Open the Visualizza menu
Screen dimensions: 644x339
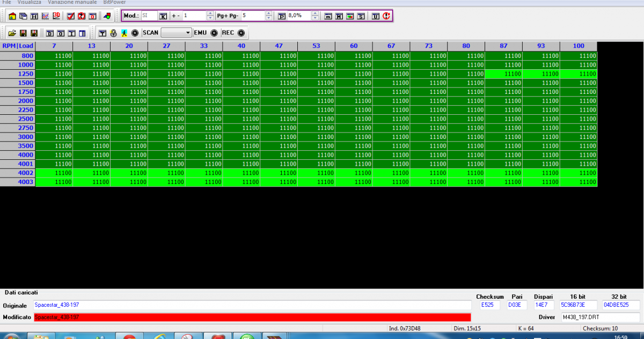click(x=29, y=2)
